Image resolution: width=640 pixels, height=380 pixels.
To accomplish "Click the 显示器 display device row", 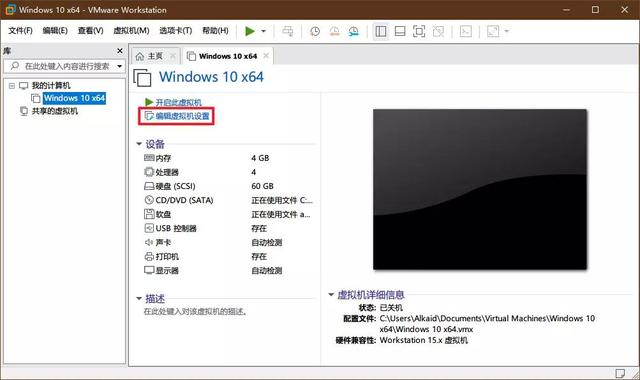I will point(229,271).
